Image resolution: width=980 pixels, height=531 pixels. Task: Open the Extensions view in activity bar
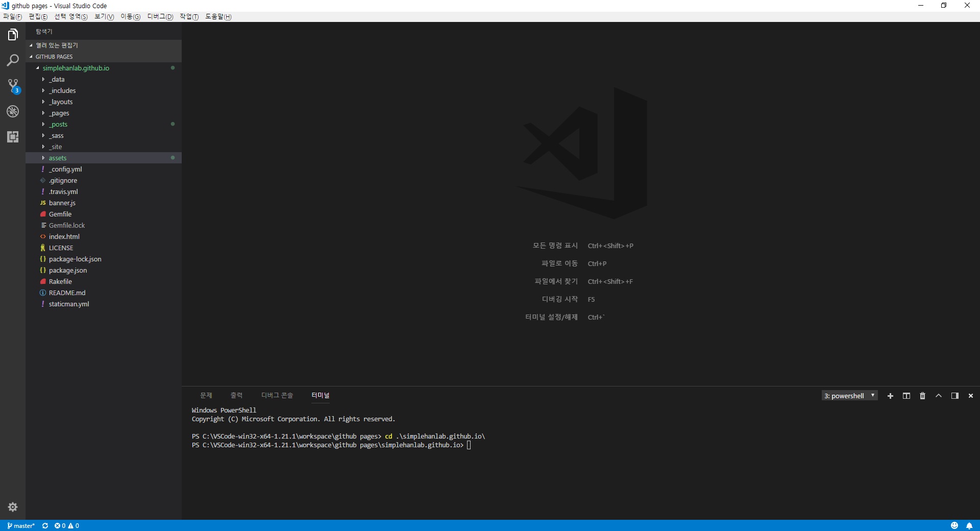point(13,137)
